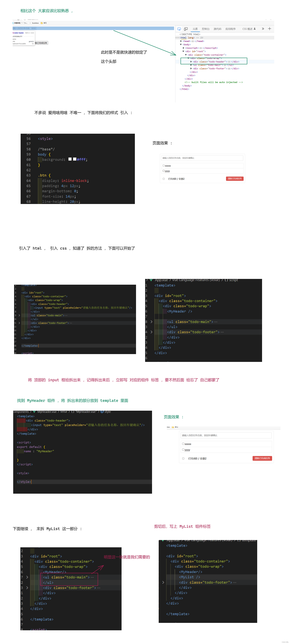Switch to the 控制台 tab in DevTools
This screenshot has height=644, width=291.
pyautogui.click(x=205, y=29)
